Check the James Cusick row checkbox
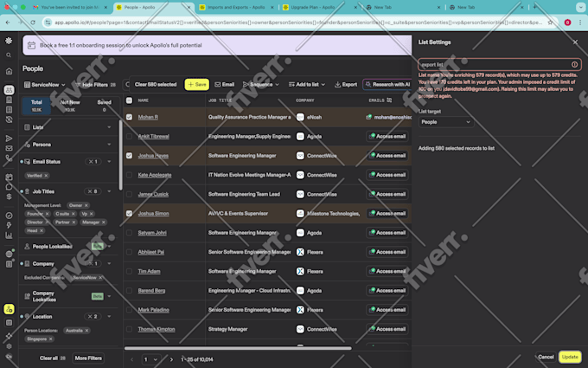Viewport: 588px width, 368px height. click(129, 194)
